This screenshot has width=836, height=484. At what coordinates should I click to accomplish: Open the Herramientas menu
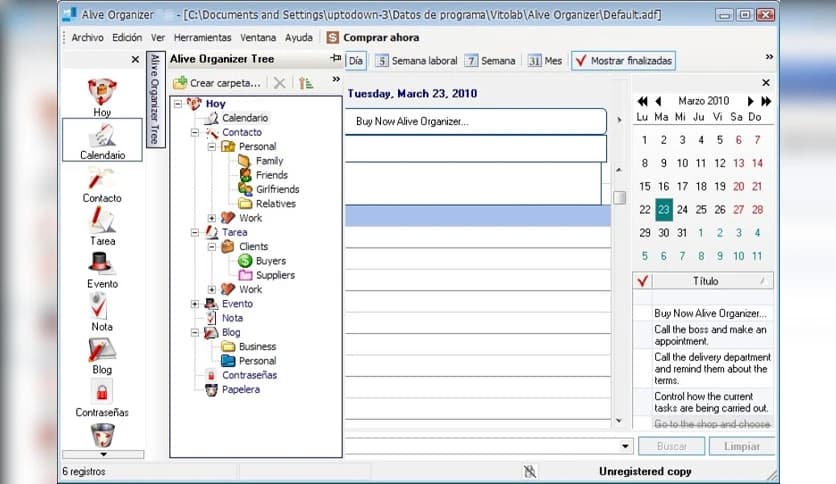click(203, 37)
